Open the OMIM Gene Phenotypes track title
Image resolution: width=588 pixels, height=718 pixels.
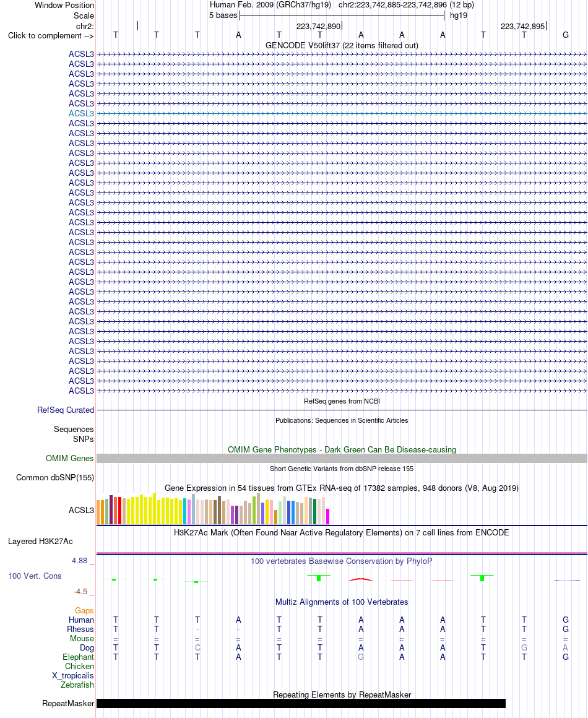coord(342,449)
